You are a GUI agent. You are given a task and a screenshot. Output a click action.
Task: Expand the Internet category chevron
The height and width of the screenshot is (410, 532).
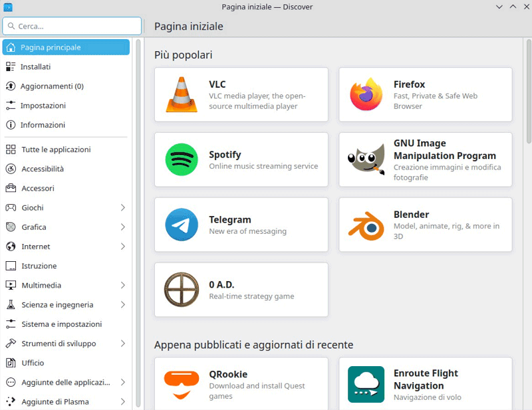coord(123,247)
